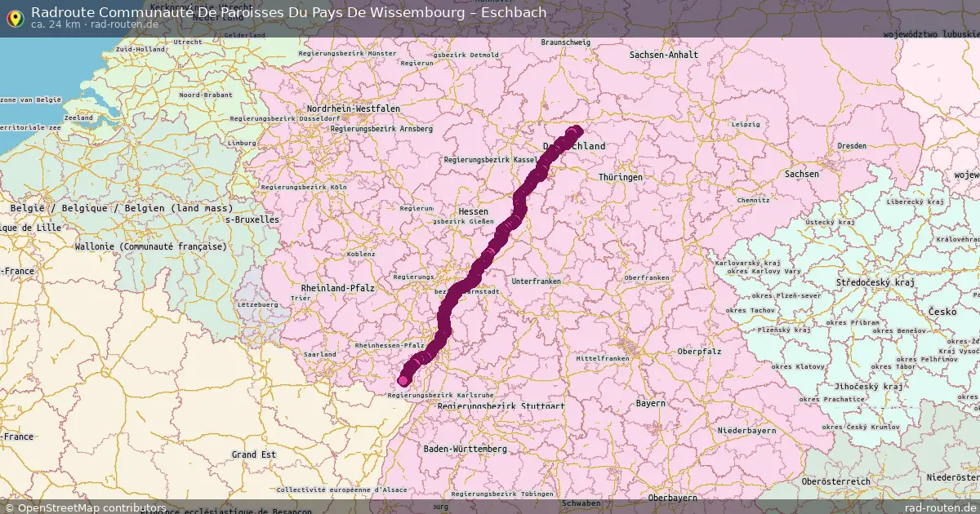Image resolution: width=980 pixels, height=514 pixels.
Task: Click the okres Klatovy map label
Action: (799, 367)
